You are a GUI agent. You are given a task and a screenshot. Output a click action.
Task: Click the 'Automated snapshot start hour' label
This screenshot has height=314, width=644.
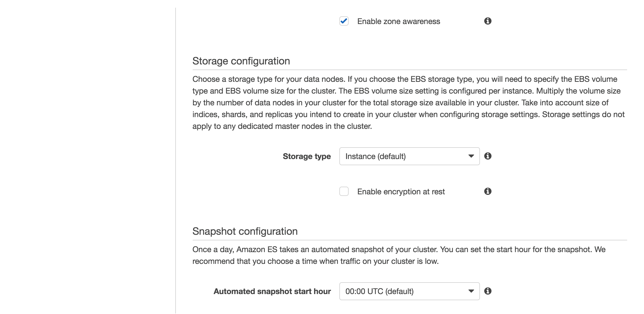point(272,291)
